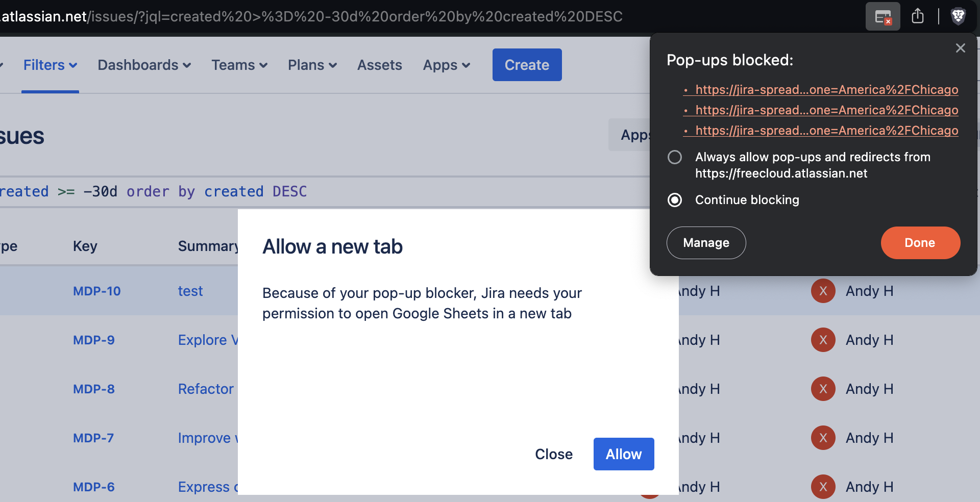Open the 'Explore' issue summary link

[208, 340]
